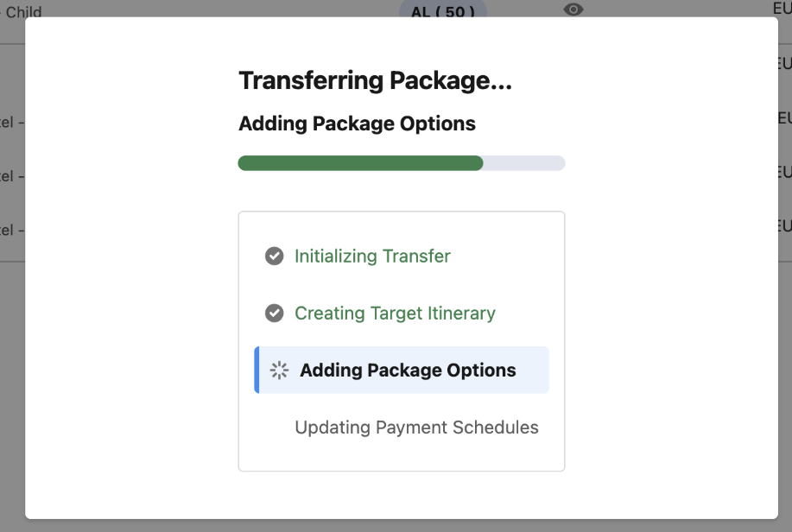Viewport: 792px width, 532px height.
Task: Select the pending Updating Payment Schedules step
Action: 416,427
